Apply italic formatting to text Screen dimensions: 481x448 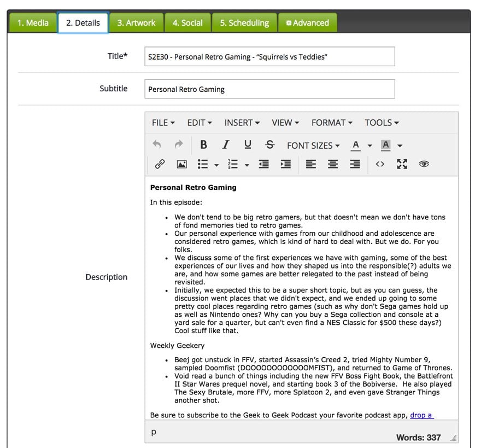coord(225,145)
